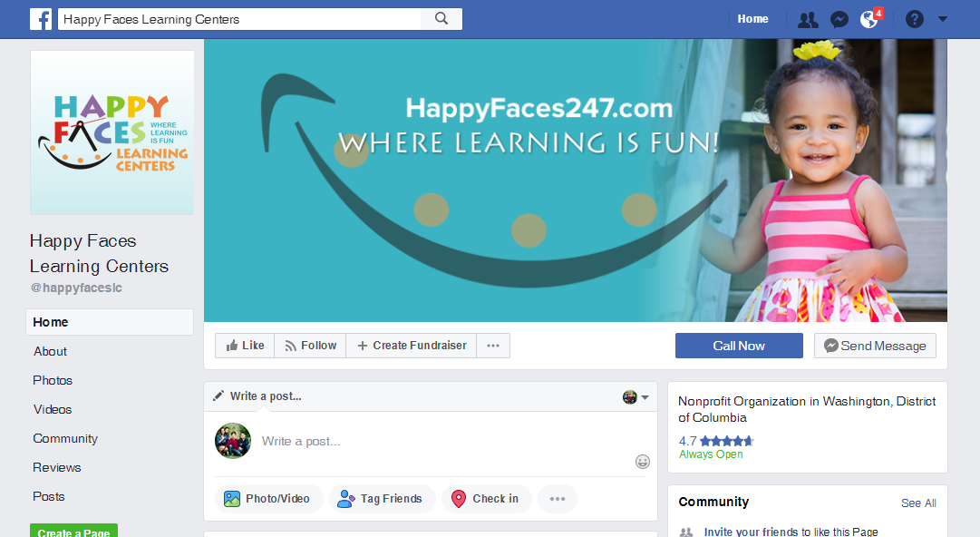
Task: Click Invite your friends link
Action: point(751,532)
